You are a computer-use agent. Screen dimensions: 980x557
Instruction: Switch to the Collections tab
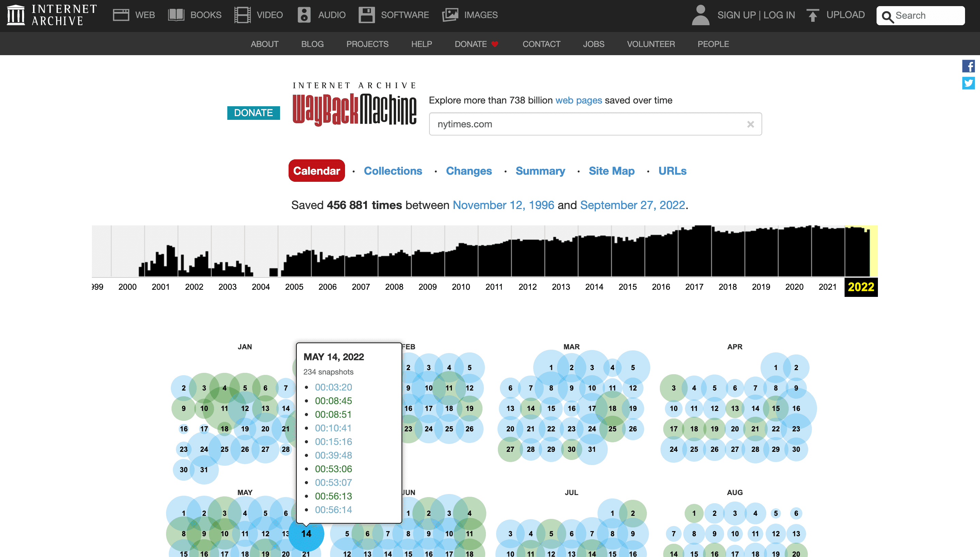[x=393, y=171]
